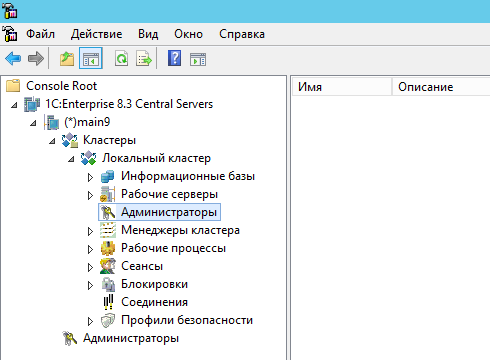Select the Менеджеры кластера label
Viewport: 490px width, 360px height.
tap(180, 230)
